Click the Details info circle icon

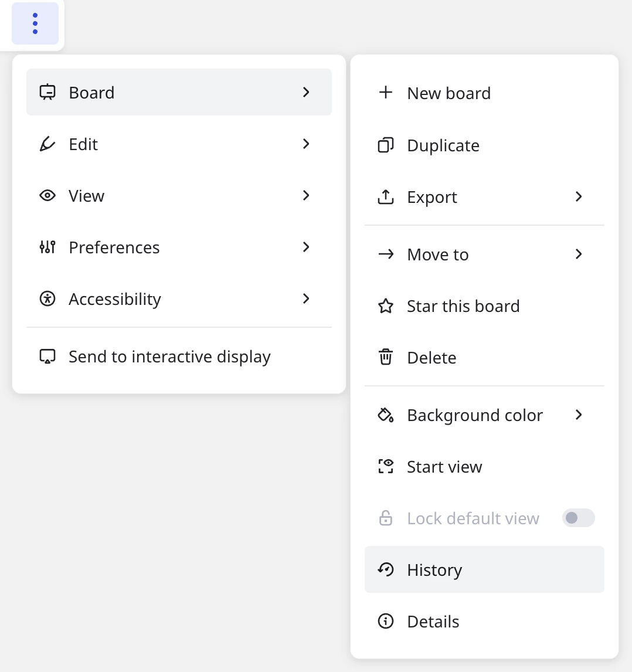386,621
